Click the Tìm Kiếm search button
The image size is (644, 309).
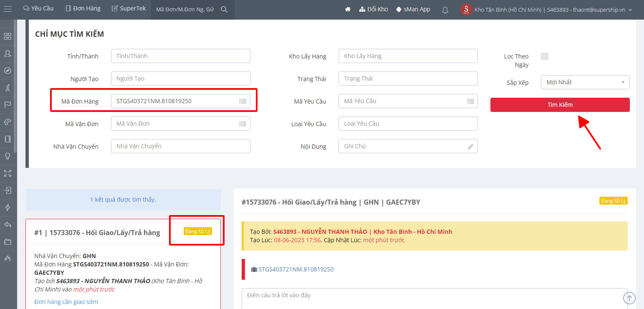[x=560, y=105]
